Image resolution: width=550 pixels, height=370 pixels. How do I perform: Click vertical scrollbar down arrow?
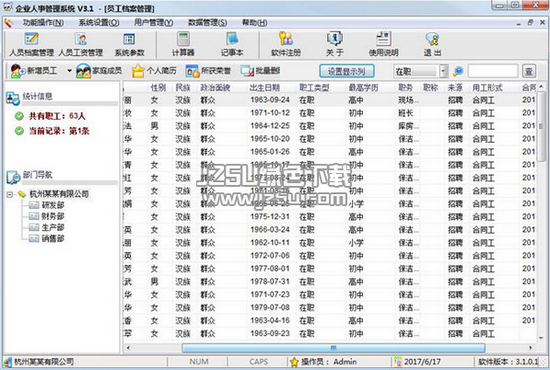[x=541, y=338]
